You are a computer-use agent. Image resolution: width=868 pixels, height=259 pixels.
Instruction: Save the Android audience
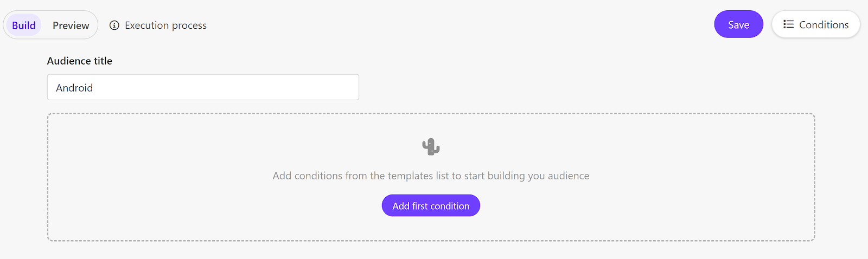(x=738, y=24)
